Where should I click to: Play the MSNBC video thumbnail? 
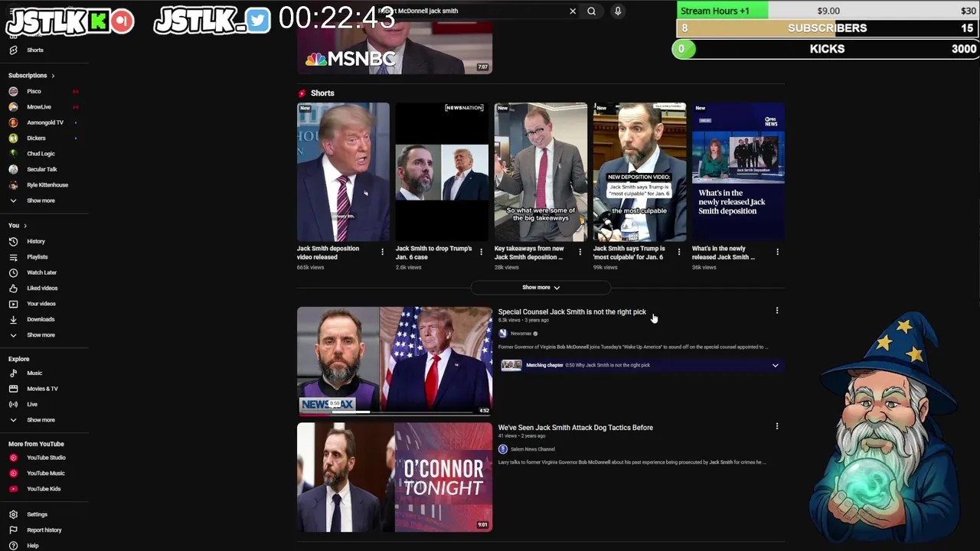(394, 47)
